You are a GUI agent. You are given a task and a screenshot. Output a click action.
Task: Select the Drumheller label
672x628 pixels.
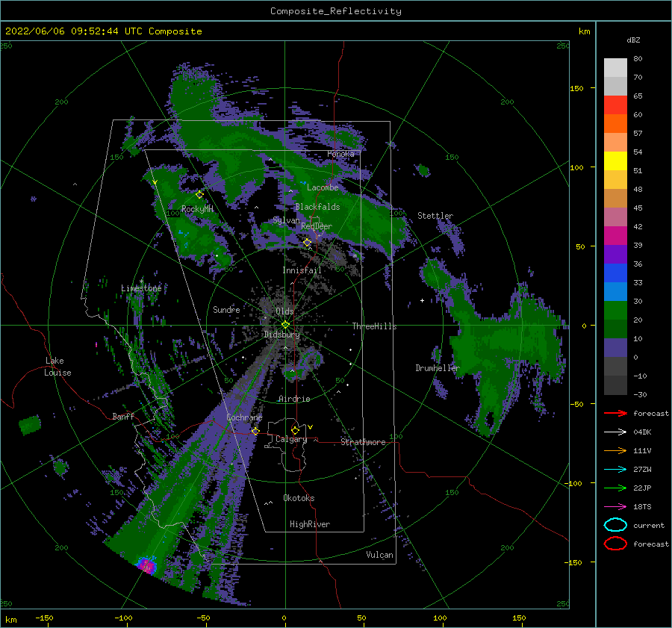tap(438, 368)
